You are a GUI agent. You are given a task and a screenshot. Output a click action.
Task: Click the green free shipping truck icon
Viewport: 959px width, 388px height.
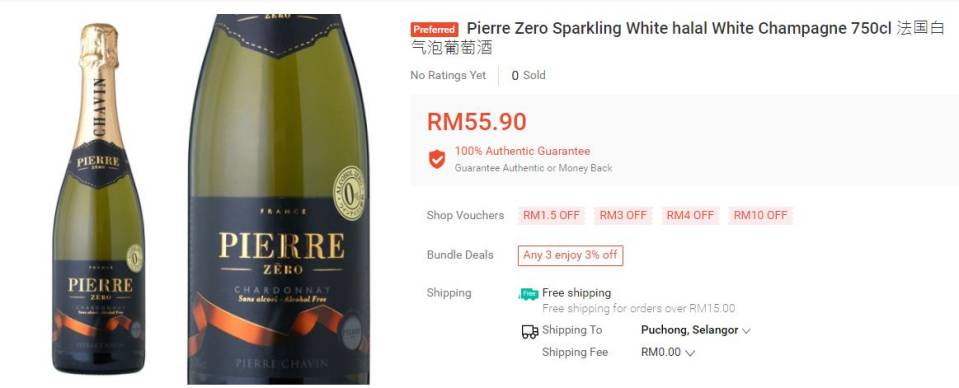click(528, 294)
